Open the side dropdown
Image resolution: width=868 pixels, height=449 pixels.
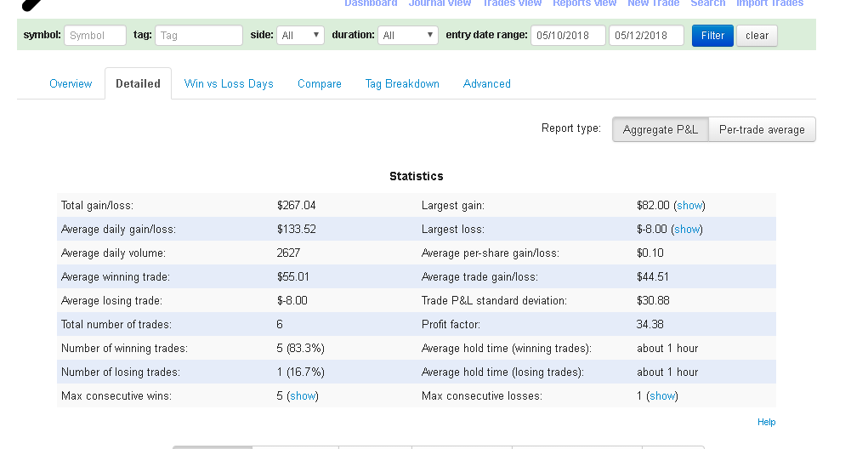(x=300, y=36)
